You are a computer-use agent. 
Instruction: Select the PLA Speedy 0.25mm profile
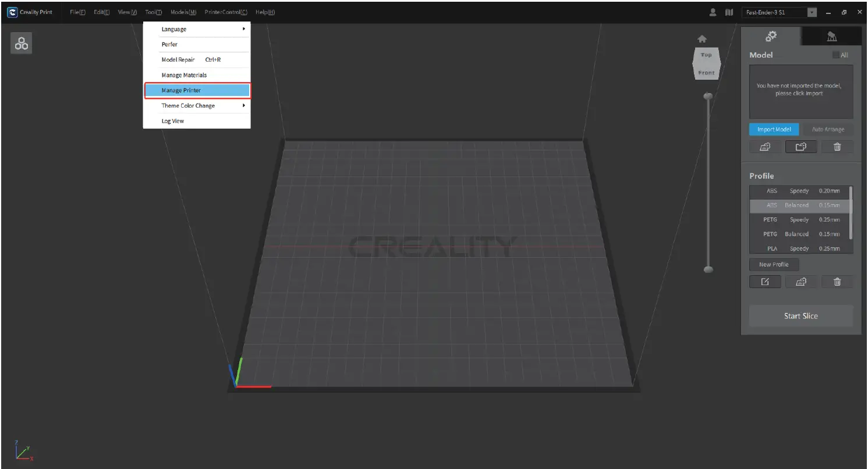coord(801,248)
